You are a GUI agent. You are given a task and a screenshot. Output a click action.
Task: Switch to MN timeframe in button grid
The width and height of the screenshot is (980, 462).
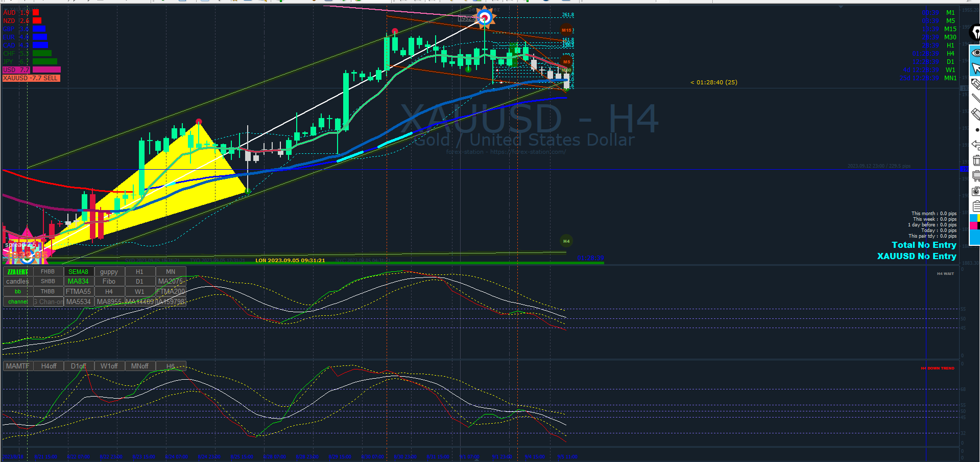pyautogui.click(x=171, y=272)
